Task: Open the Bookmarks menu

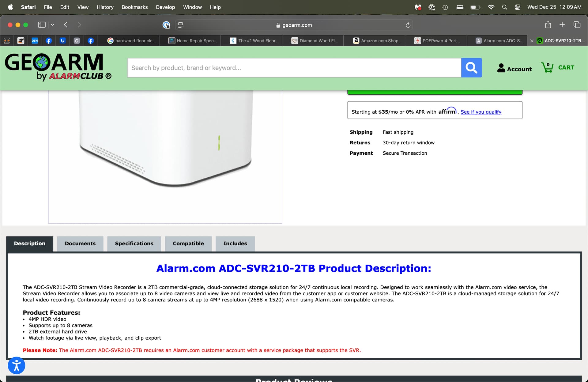Action: [x=134, y=7]
